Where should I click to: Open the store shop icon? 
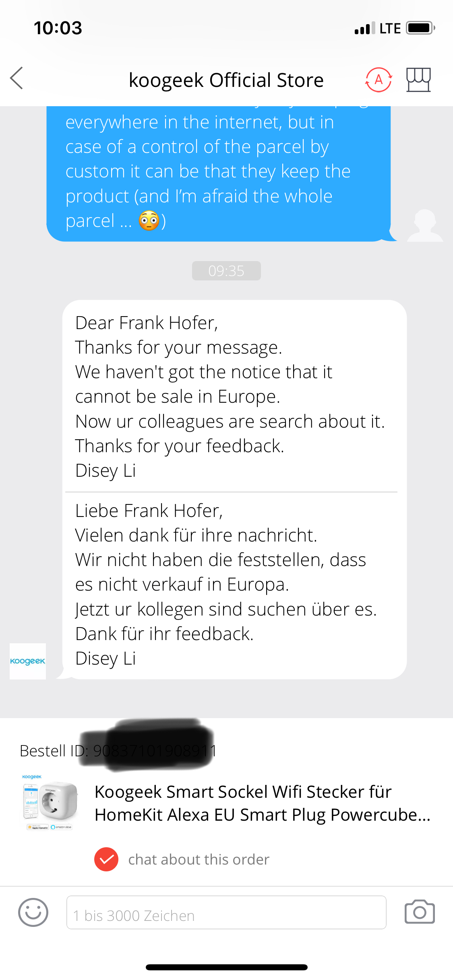(x=418, y=80)
